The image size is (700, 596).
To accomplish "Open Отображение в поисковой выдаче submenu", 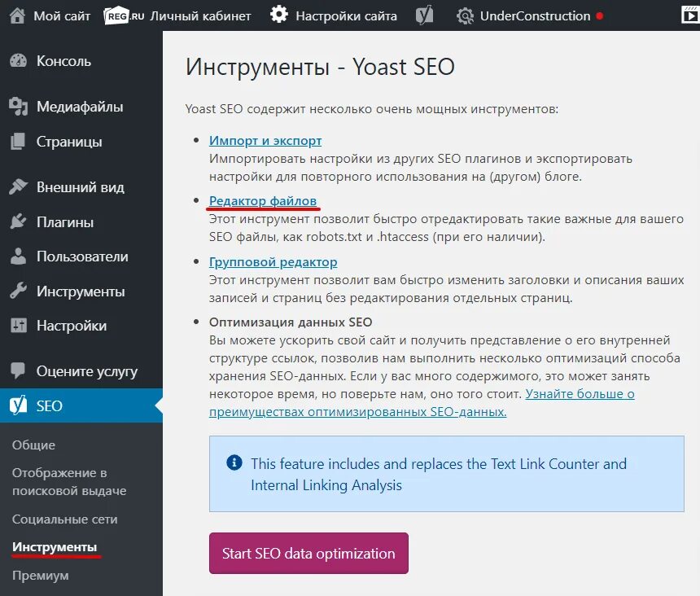I will 69,482.
